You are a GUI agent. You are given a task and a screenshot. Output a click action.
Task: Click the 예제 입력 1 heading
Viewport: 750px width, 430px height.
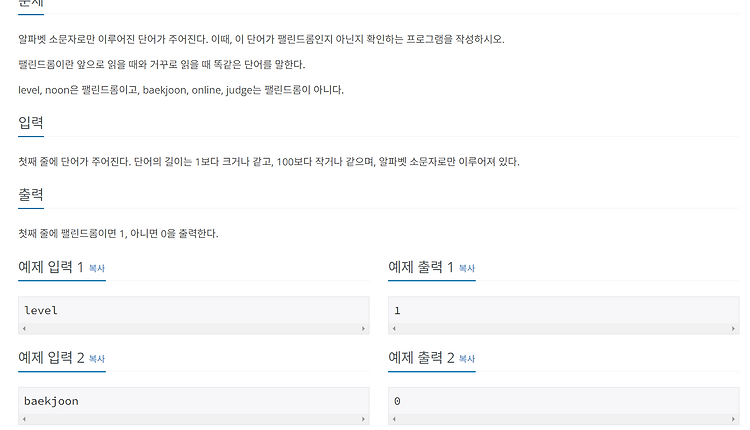coord(51,267)
